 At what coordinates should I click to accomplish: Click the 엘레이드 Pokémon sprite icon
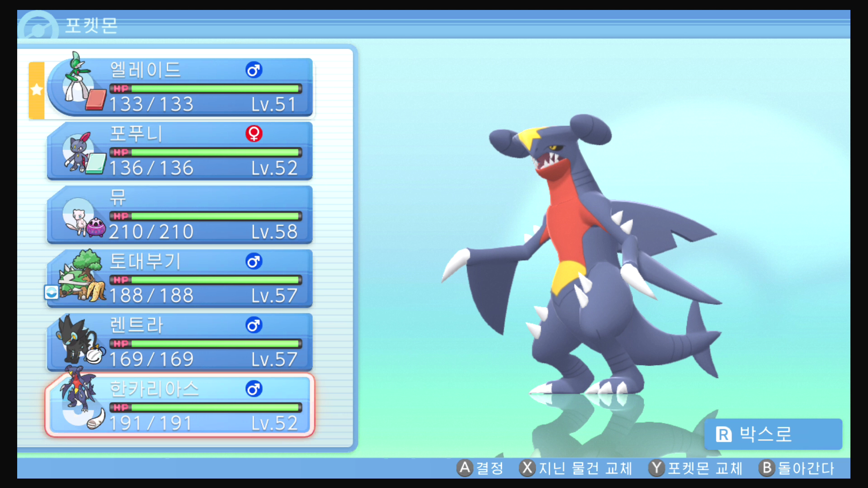tap(77, 77)
